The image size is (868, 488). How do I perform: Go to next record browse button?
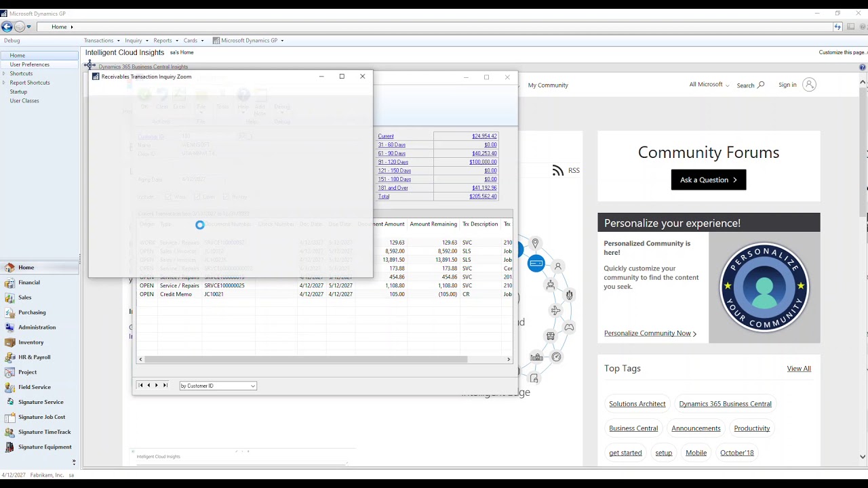tap(157, 386)
